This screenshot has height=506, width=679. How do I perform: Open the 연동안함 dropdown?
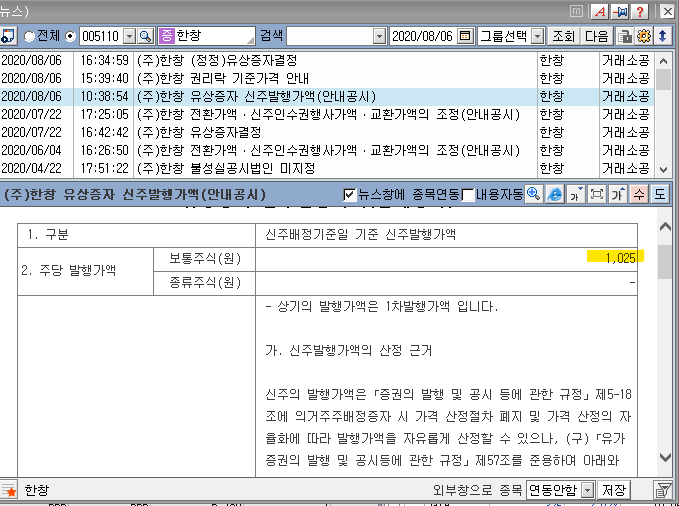587,490
